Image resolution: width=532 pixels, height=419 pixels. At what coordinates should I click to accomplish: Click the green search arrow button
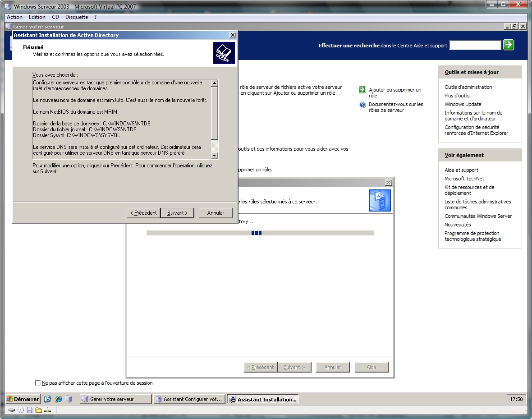point(508,45)
